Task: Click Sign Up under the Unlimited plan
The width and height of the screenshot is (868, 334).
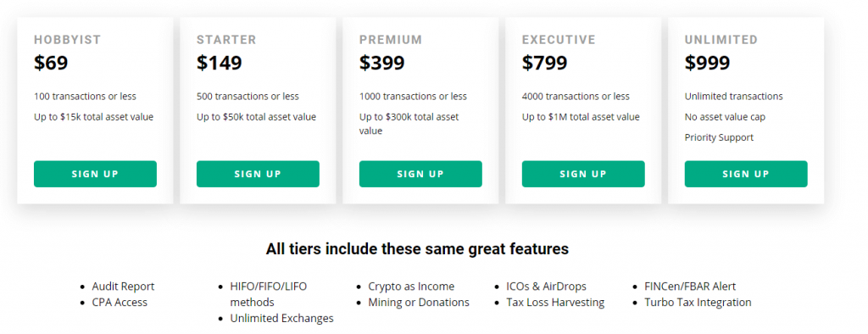Action: [746, 174]
